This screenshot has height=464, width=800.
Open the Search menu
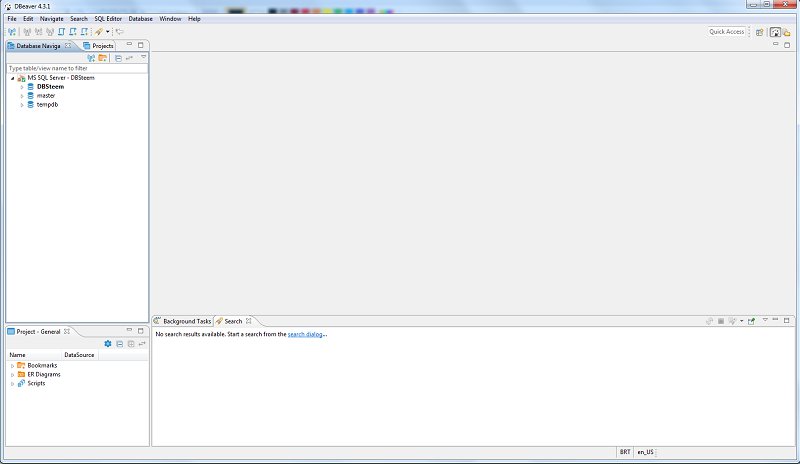[x=79, y=19]
